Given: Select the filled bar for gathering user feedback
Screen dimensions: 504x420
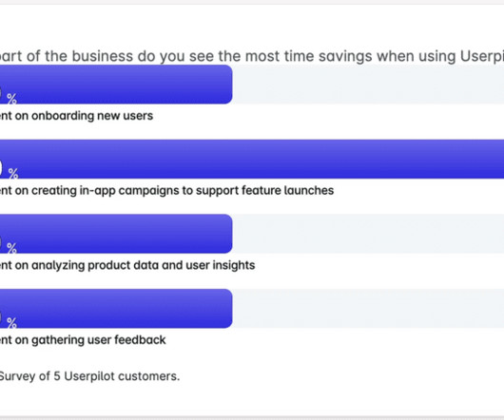Looking at the screenshot, I should coord(116,308).
